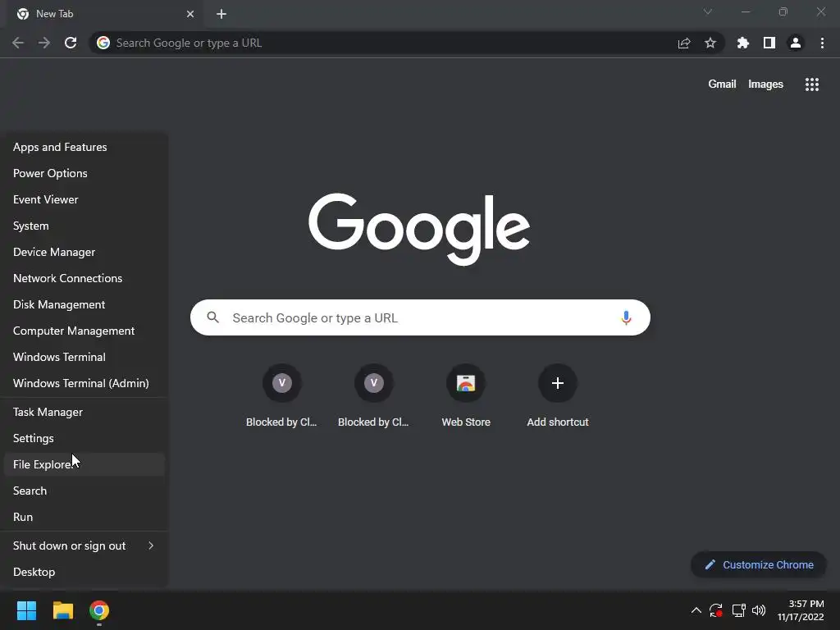This screenshot has height=630, width=840.
Task: Reload the page with the refresh icon
Action: (71, 43)
